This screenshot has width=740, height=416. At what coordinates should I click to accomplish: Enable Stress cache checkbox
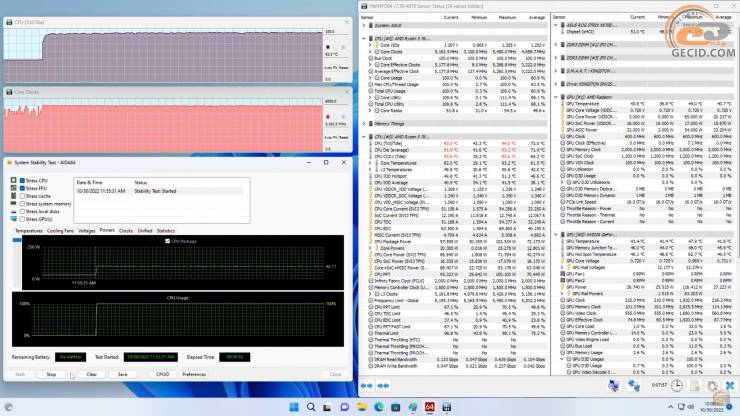pos(22,196)
